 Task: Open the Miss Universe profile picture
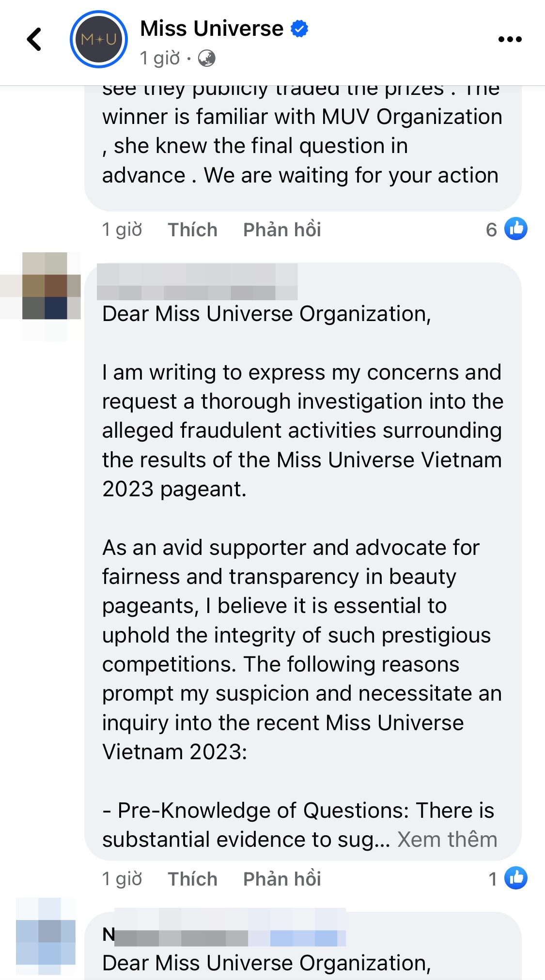99,39
